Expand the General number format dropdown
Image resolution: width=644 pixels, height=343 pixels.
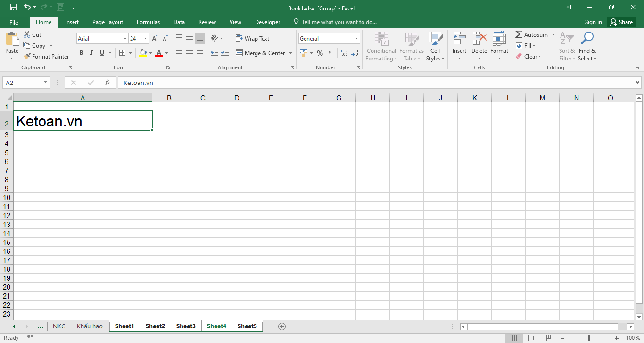click(x=356, y=39)
